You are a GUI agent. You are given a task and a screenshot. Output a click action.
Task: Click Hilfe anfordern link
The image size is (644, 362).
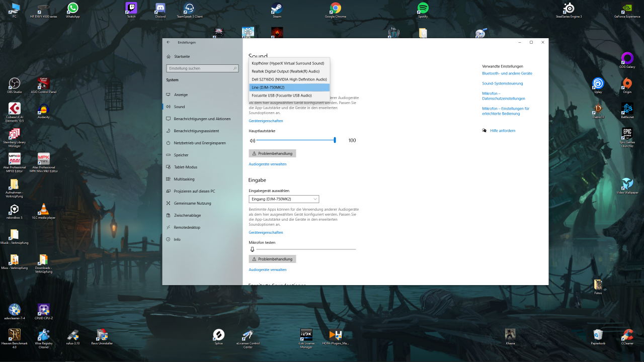[503, 131]
